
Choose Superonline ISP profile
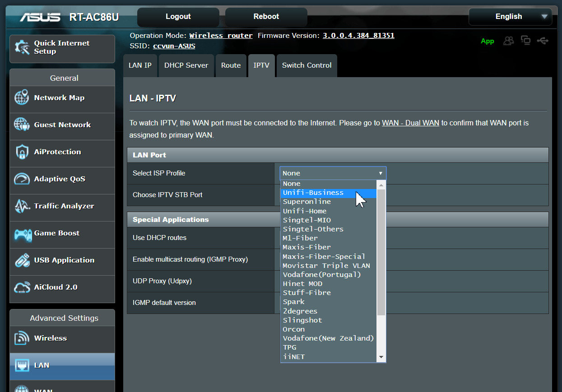pyautogui.click(x=329, y=202)
